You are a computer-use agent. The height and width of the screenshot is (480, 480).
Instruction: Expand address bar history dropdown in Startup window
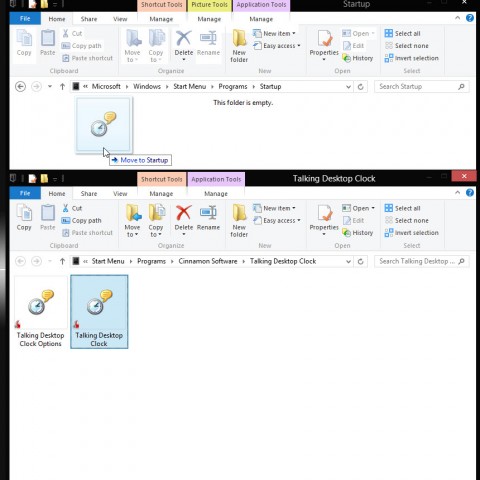(x=348, y=87)
